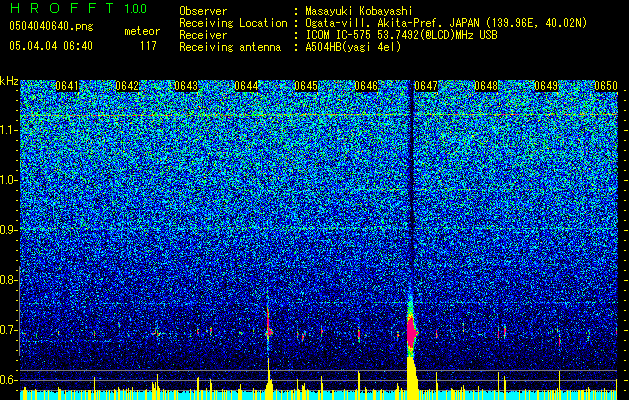Click the 0648 time marker
Screen dimensions: 629x400
tap(486, 86)
